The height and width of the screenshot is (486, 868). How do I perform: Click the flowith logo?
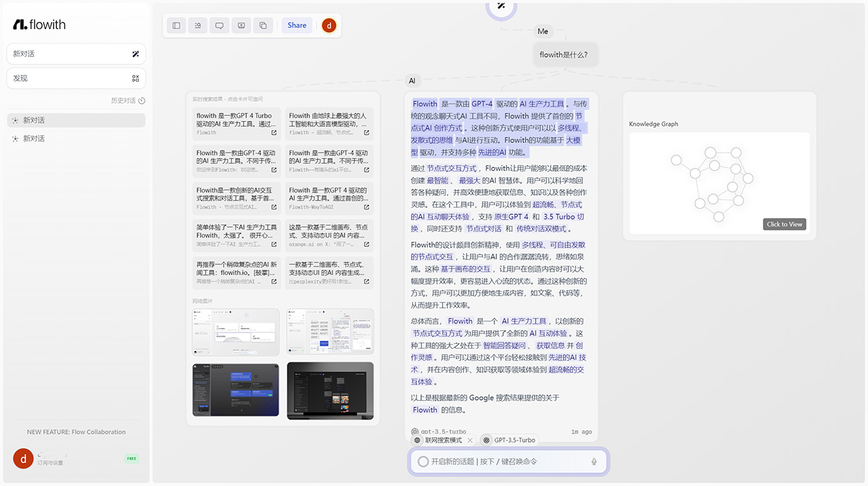39,24
